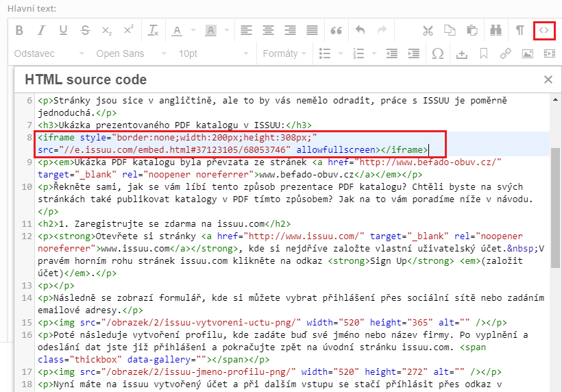Click the clear formatting icon
562x392 pixels.
(154, 31)
